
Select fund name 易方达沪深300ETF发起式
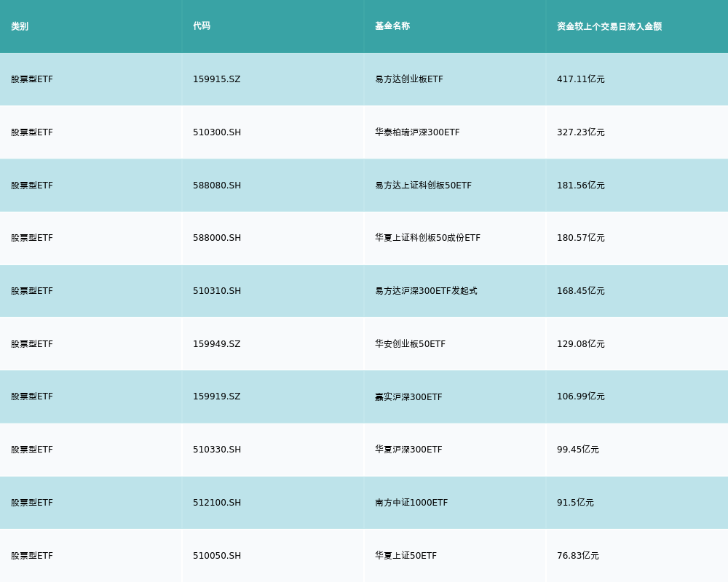[x=426, y=291]
